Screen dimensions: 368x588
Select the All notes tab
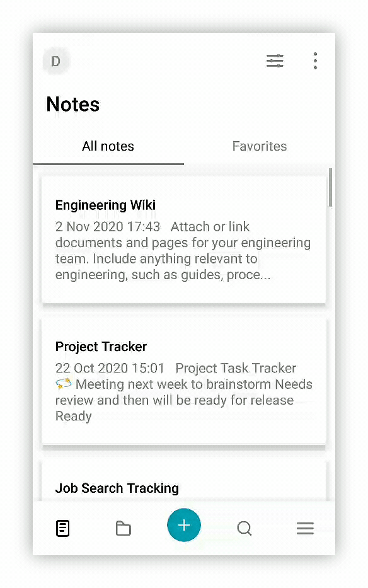click(108, 146)
